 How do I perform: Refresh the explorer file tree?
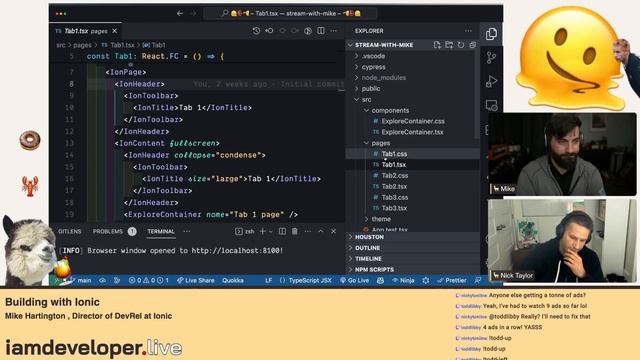[x=461, y=45]
